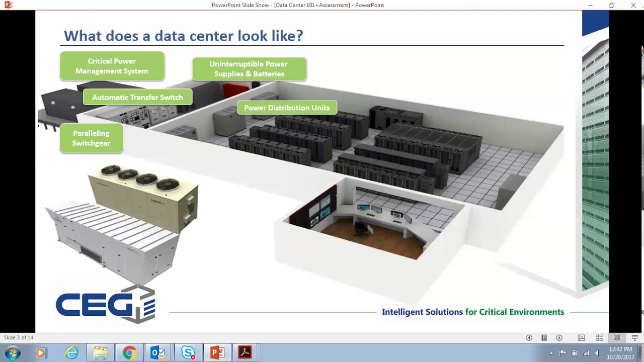Minimize the PowerPoint window
The image size is (644, 362).
click(x=590, y=5)
